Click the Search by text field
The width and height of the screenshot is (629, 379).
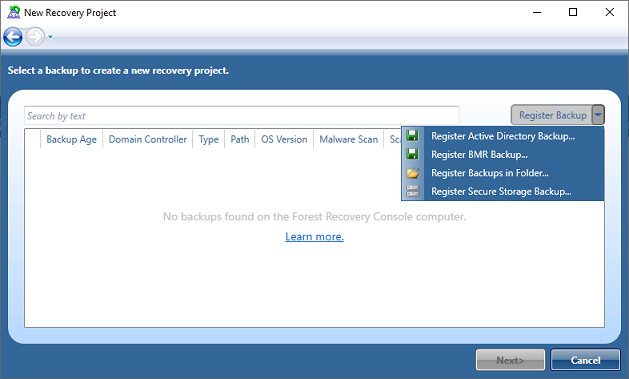(241, 116)
